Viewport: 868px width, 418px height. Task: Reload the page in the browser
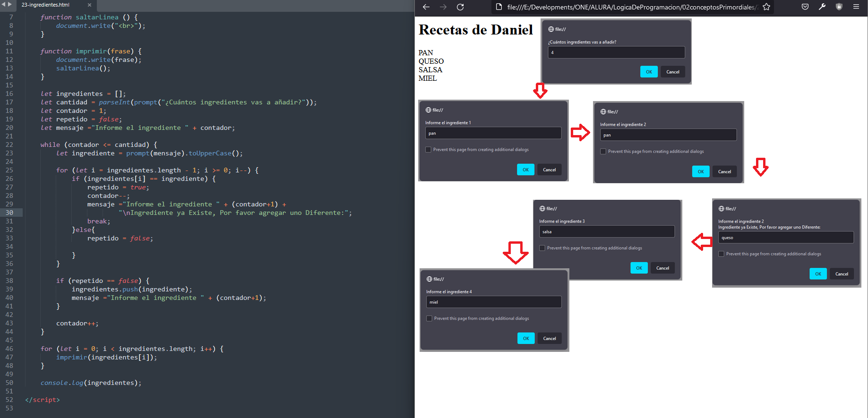point(460,7)
